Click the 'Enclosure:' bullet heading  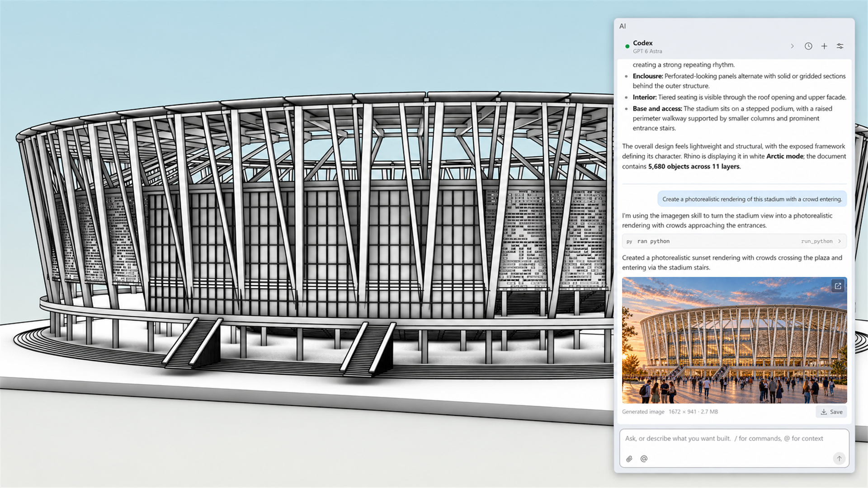(647, 76)
